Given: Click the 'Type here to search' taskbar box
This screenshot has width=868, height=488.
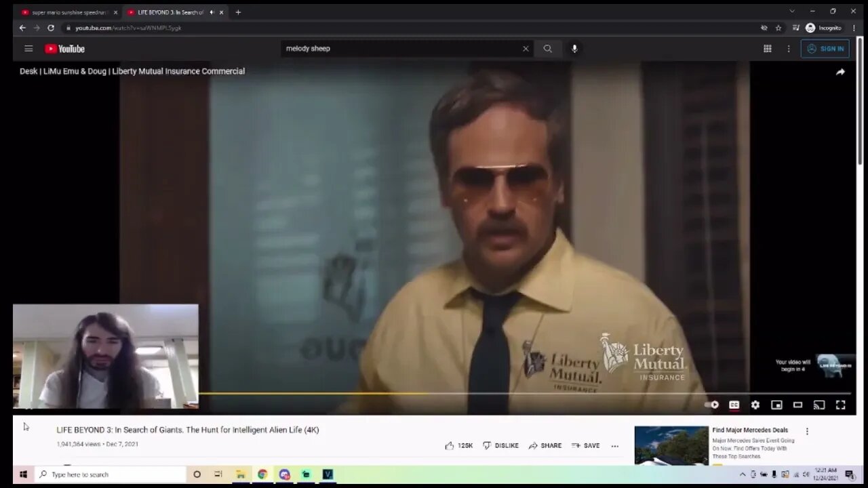Looking at the screenshot, I should (111, 474).
